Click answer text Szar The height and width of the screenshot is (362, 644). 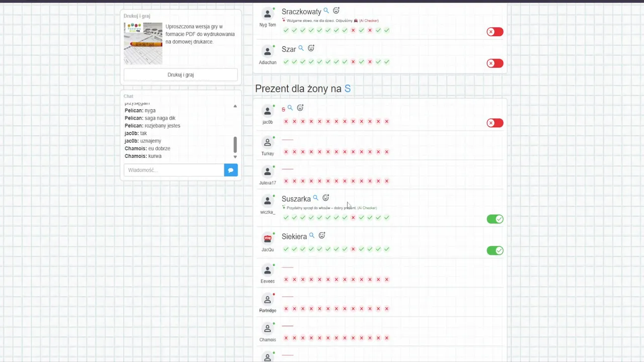point(289,49)
